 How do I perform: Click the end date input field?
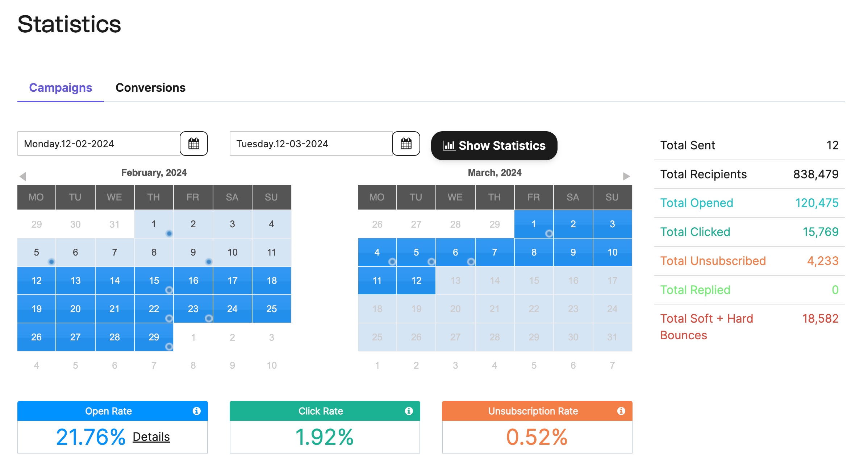[311, 144]
